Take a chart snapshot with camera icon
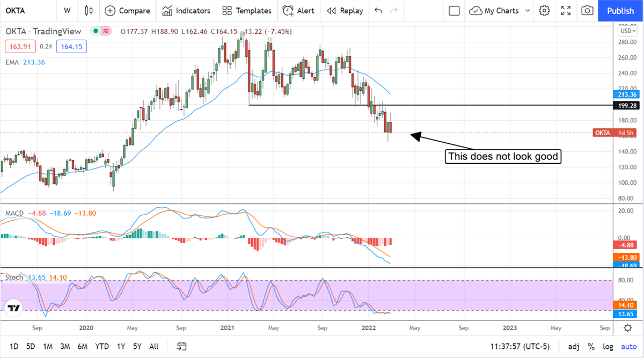This screenshot has width=644, height=358. pyautogui.click(x=588, y=11)
